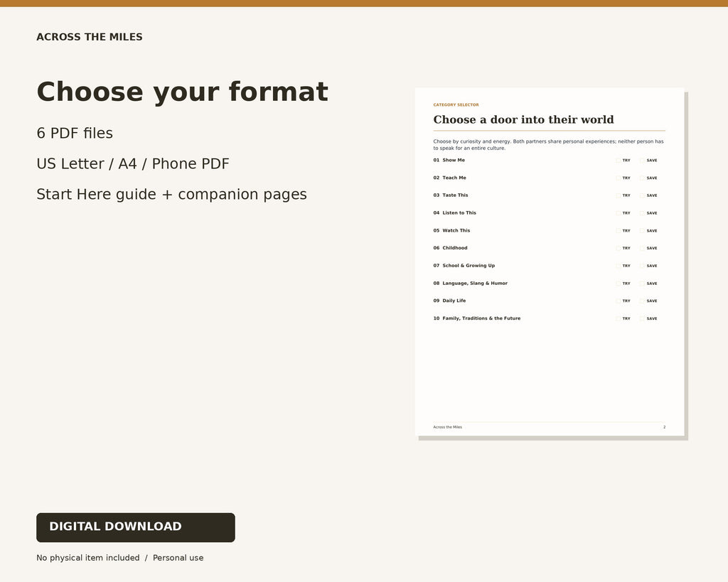This screenshot has height=582, width=728.
Task: Click page number 2 in preview footer
Action: tap(665, 428)
